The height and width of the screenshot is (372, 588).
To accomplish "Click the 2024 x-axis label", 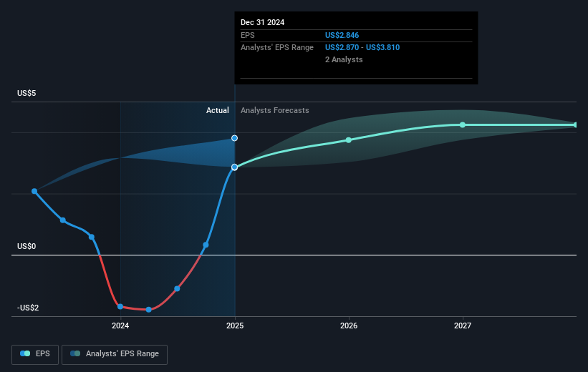I will (x=120, y=325).
